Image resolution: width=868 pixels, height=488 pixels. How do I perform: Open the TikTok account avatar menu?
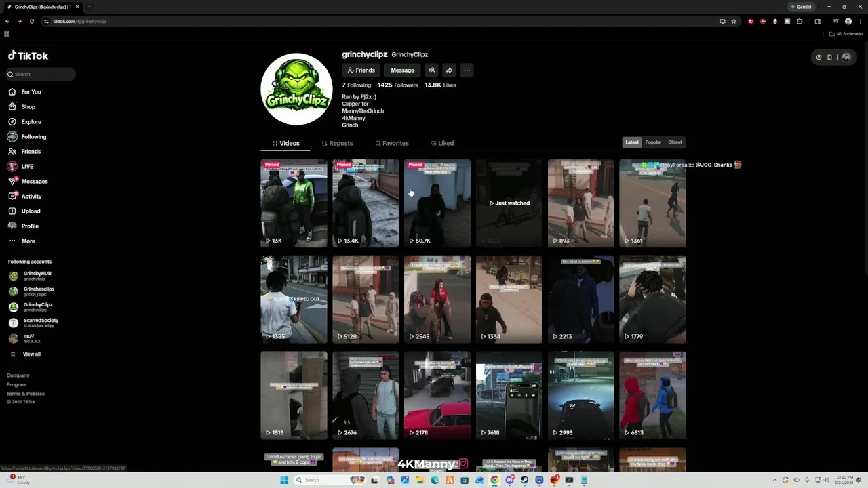(846, 58)
